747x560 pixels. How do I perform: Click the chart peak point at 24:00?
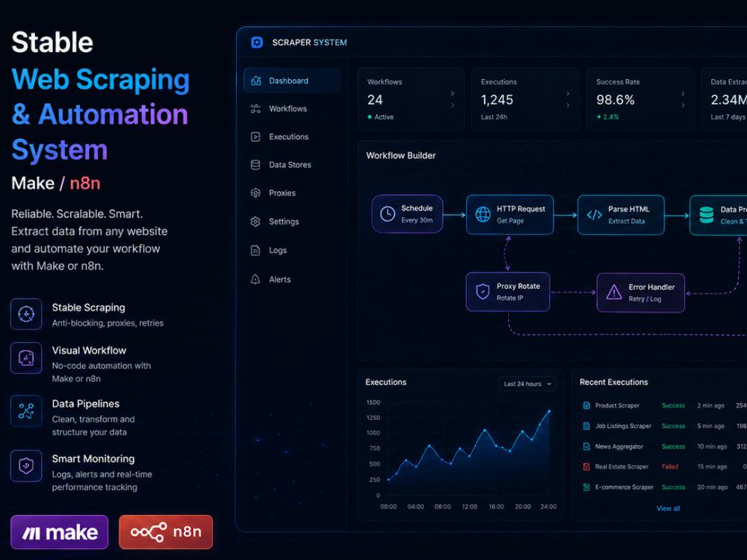(549, 411)
